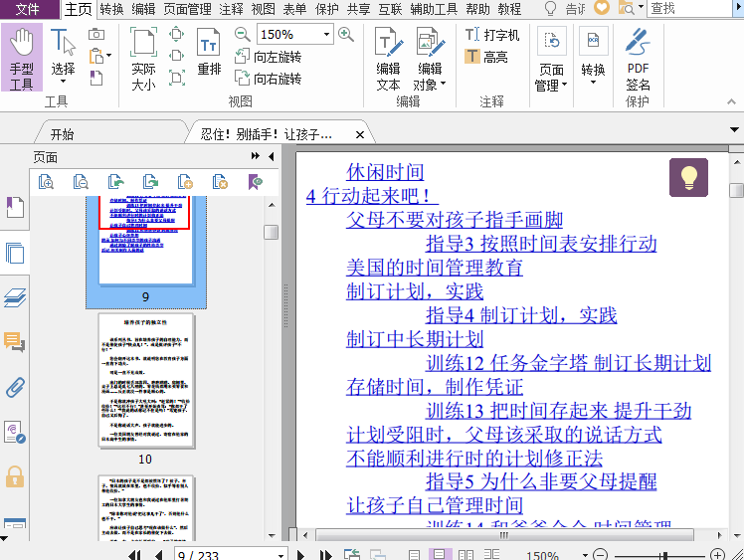Viewport: 744px width, 560px height.
Task: Delete page icon in Pages panel
Action: coord(220,182)
